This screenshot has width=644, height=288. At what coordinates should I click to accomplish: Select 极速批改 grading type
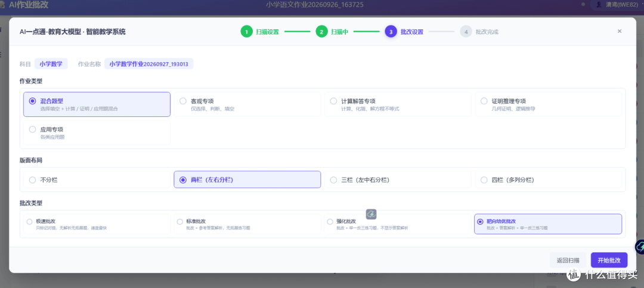click(97, 224)
